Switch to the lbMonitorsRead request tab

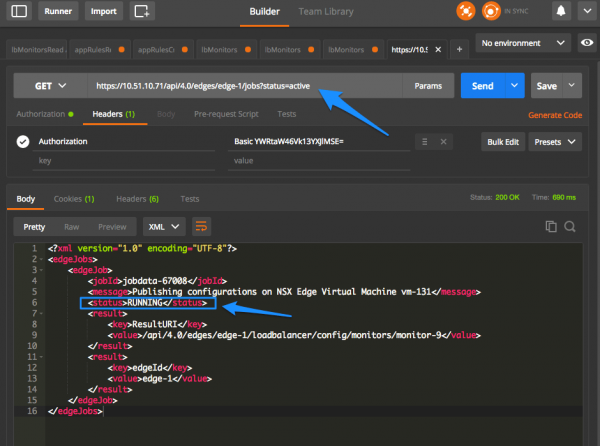[x=37, y=50]
